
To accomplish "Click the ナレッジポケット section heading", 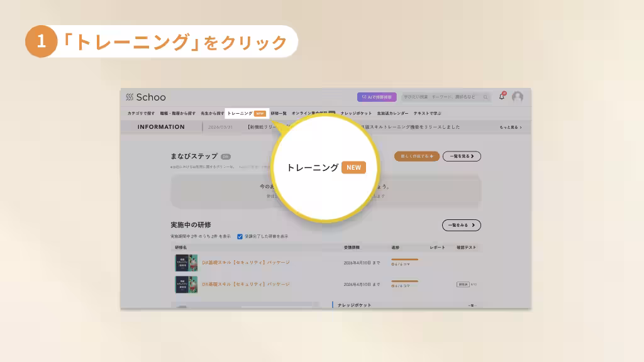I will pos(354,305).
